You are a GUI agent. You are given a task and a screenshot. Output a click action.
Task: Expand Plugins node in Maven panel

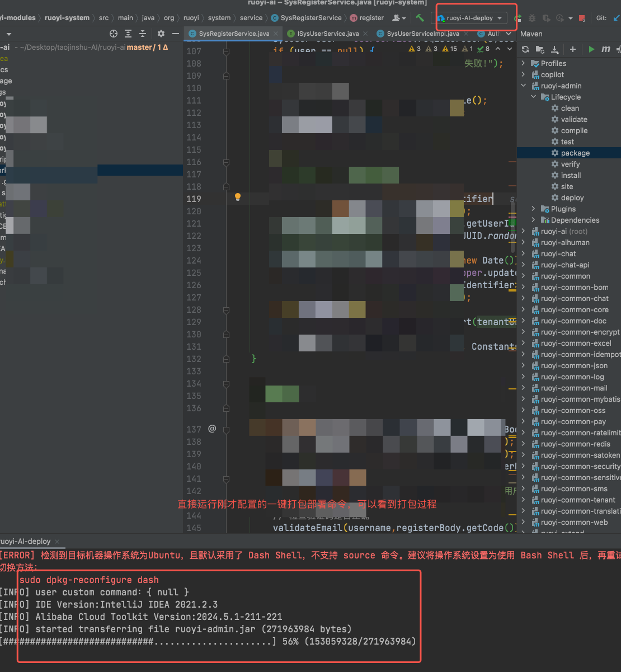(x=534, y=209)
